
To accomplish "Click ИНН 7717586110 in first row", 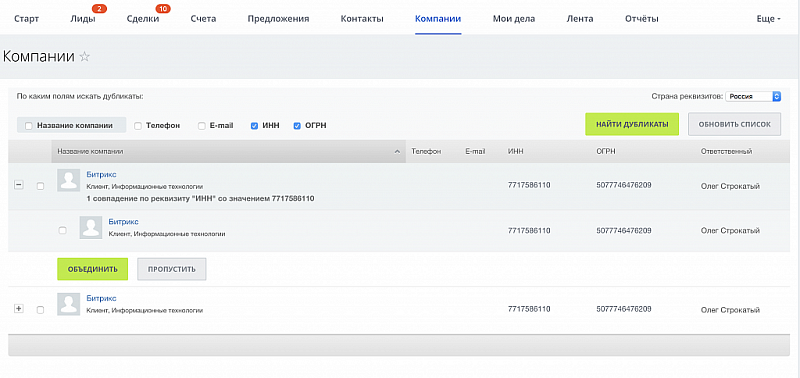I will [x=529, y=186].
